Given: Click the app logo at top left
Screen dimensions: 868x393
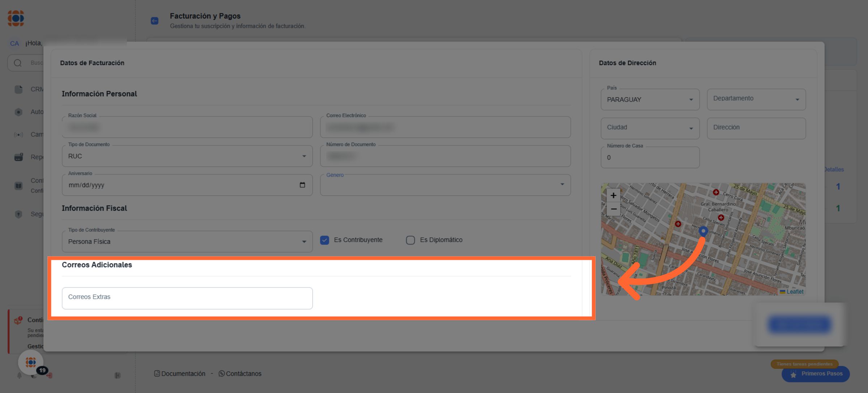Looking at the screenshot, I should click(x=16, y=18).
